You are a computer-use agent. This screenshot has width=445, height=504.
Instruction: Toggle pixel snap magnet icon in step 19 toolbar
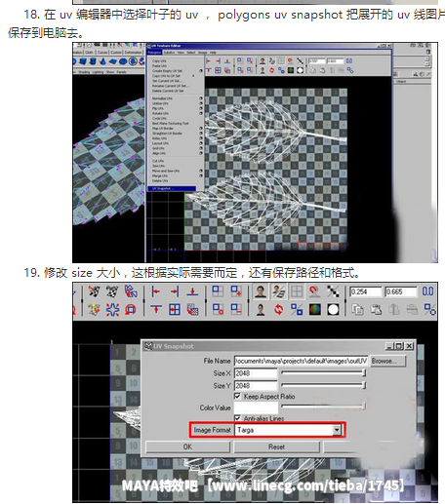314,291
